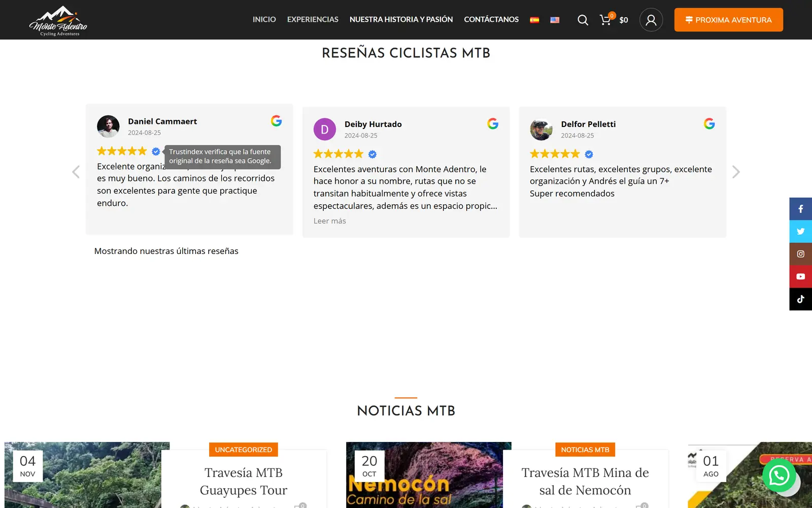Open the INICIO menu item
812x508 pixels.
pyautogui.click(x=264, y=19)
